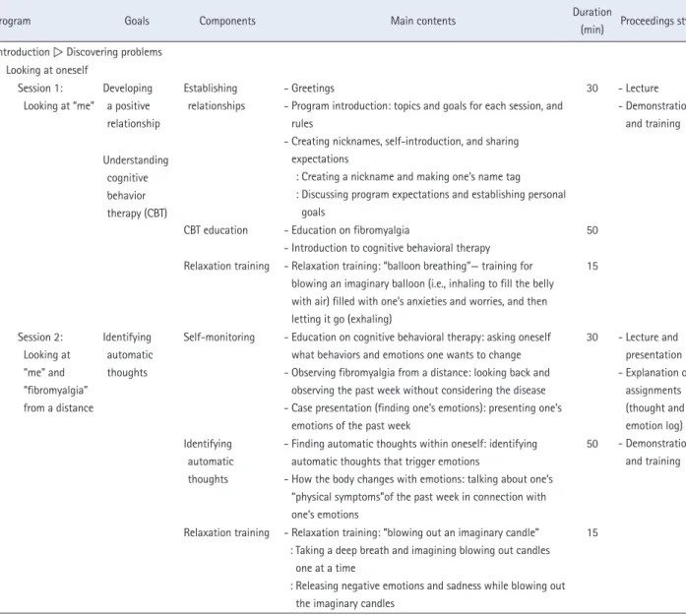This screenshot has width=686, height=616.
Task: Click duration '30' for Establishing relationships
Action: point(592,89)
